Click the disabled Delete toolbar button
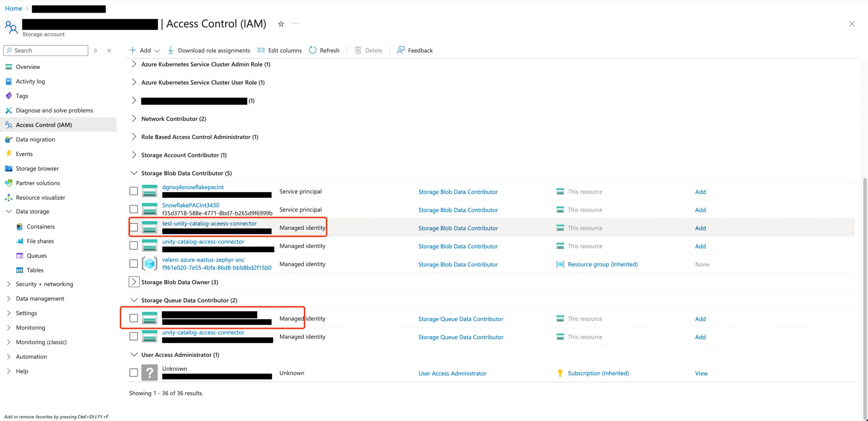Screen dimensions: 868x421 click(x=368, y=50)
